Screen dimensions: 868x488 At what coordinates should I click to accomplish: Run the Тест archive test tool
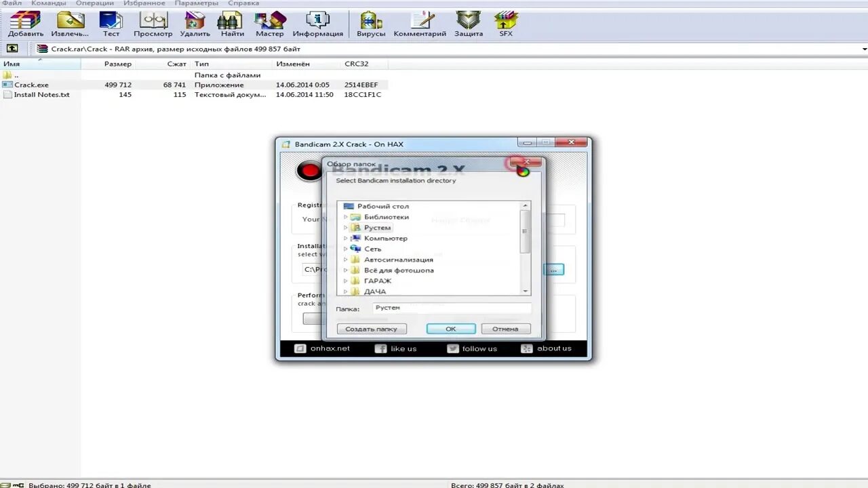point(111,24)
